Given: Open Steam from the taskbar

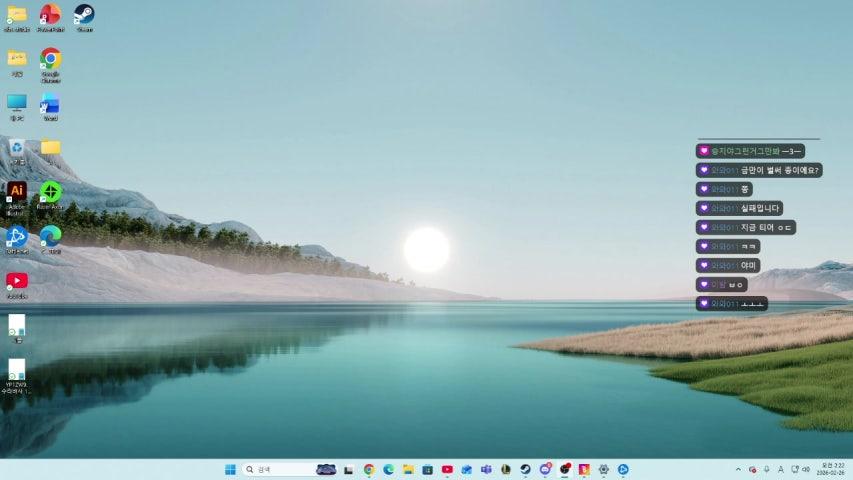Looking at the screenshot, I should coord(525,469).
